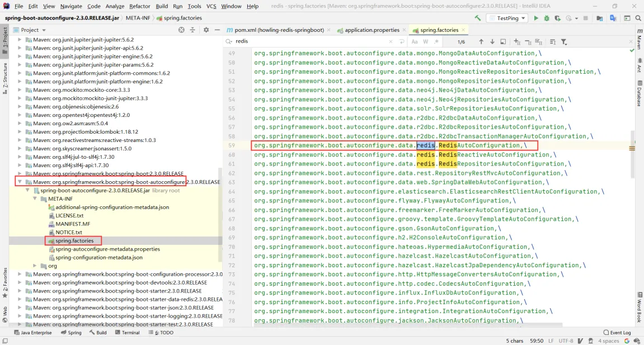This screenshot has width=644, height=345.
Task: Expand the org folder in tree
Action: click(35, 266)
